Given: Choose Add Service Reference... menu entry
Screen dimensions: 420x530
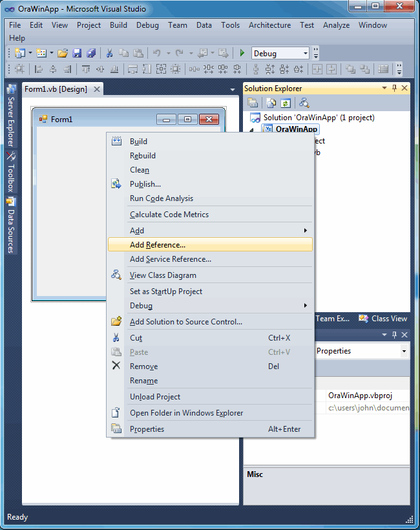Looking at the screenshot, I should 210,259.
